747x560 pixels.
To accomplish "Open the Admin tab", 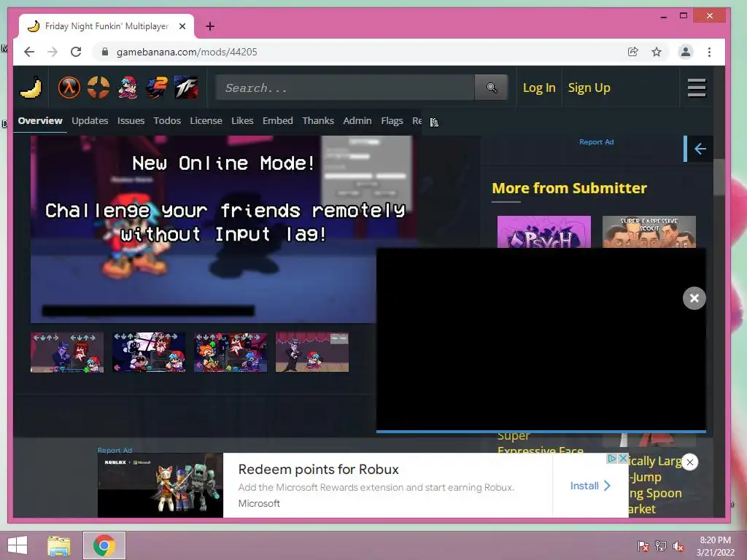I will (x=357, y=121).
